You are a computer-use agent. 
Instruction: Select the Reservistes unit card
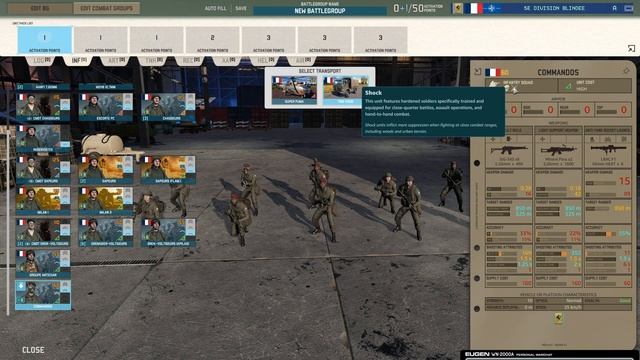43,139
